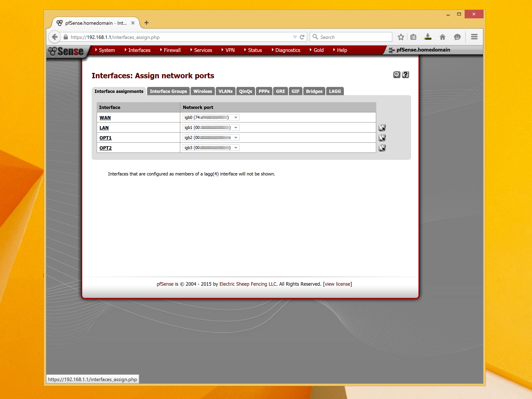Switch to the LAGG tab
This screenshot has height=399, width=532.
point(335,91)
